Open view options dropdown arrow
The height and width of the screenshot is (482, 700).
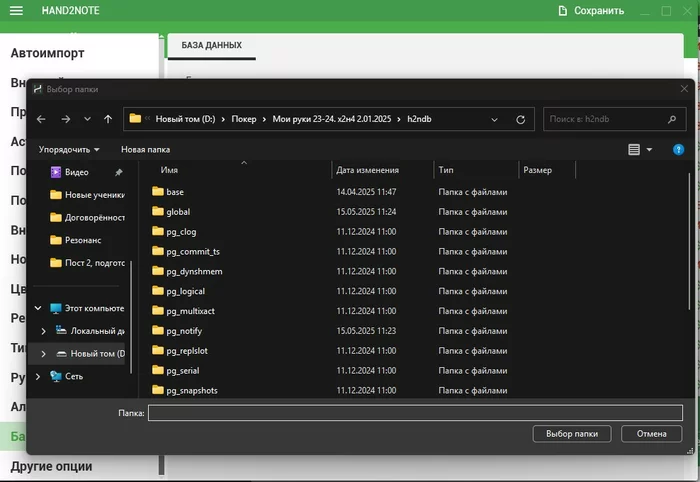[650, 150]
